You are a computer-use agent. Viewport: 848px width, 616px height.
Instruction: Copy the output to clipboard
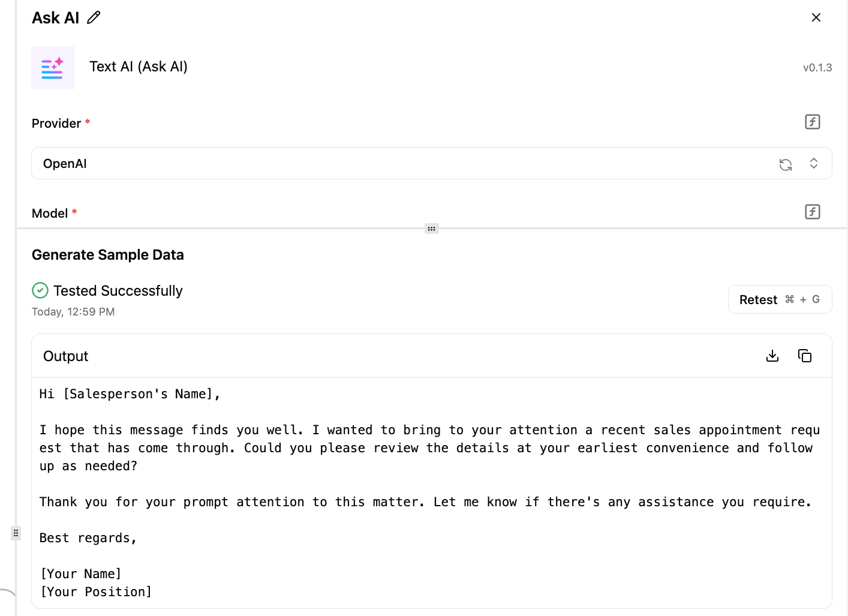click(x=805, y=356)
